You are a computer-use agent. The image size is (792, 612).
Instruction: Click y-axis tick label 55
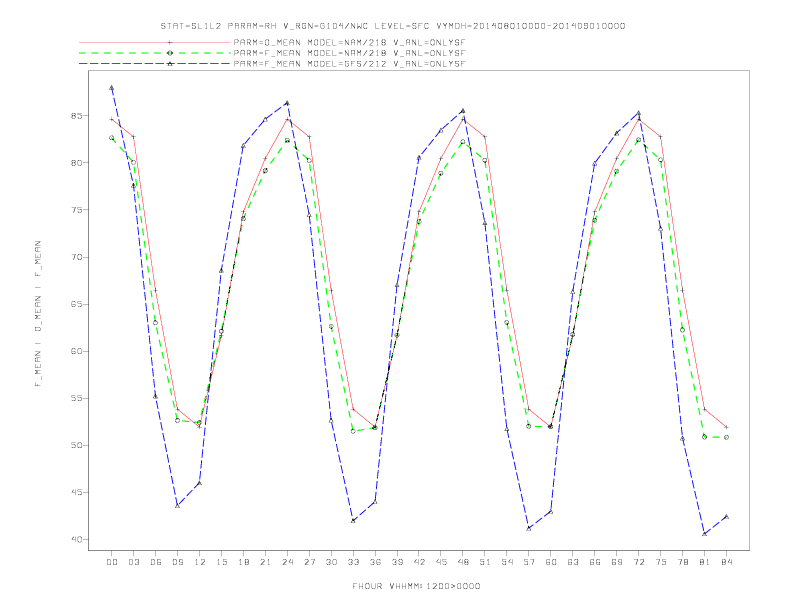point(77,398)
